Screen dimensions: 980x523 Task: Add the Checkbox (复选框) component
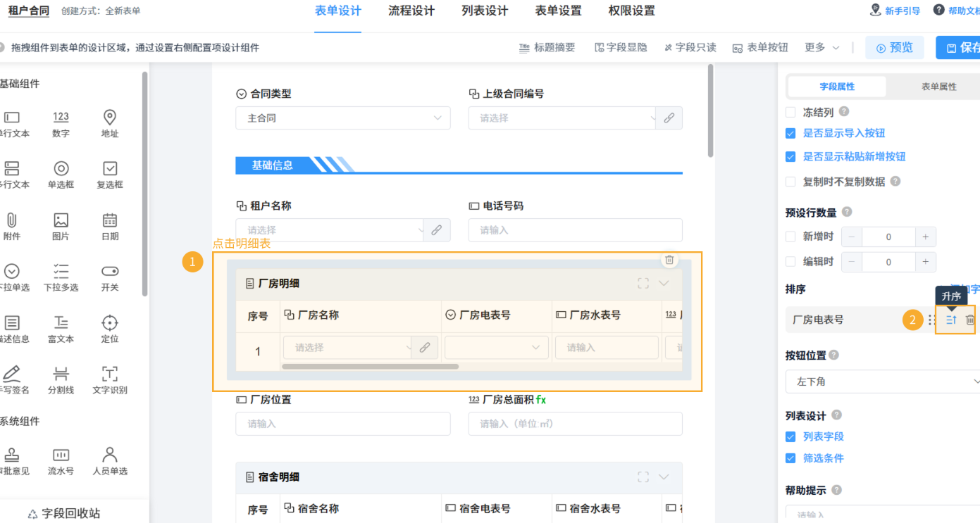point(110,175)
